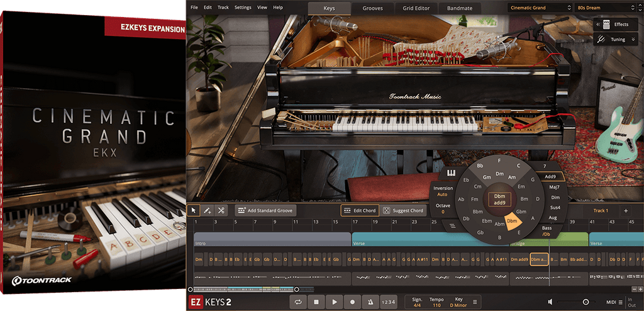Select the Intro song part block
644x311 pixels.
pos(272,239)
